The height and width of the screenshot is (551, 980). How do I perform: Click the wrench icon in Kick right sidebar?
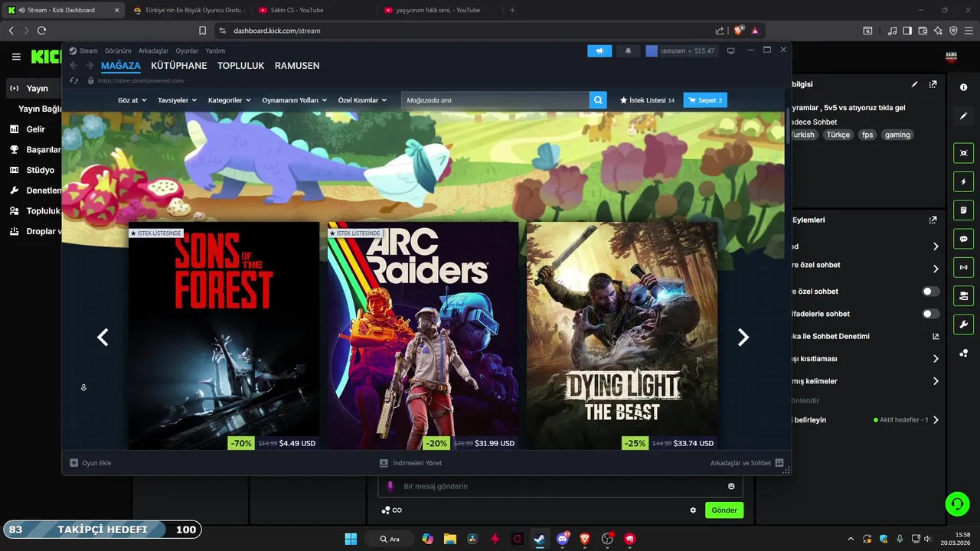[963, 324]
